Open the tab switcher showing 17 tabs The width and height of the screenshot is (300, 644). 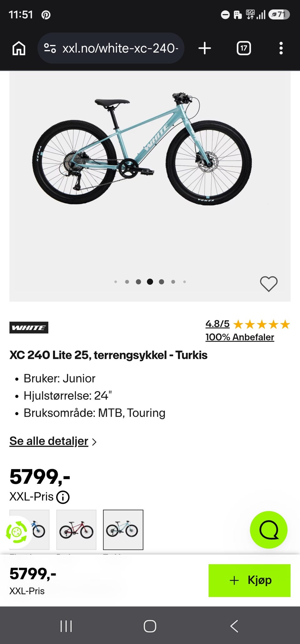point(244,48)
